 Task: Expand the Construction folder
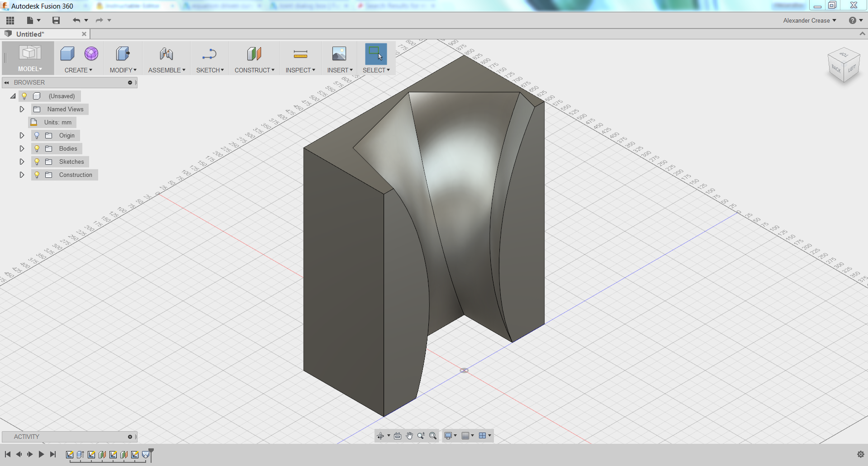pyautogui.click(x=22, y=175)
